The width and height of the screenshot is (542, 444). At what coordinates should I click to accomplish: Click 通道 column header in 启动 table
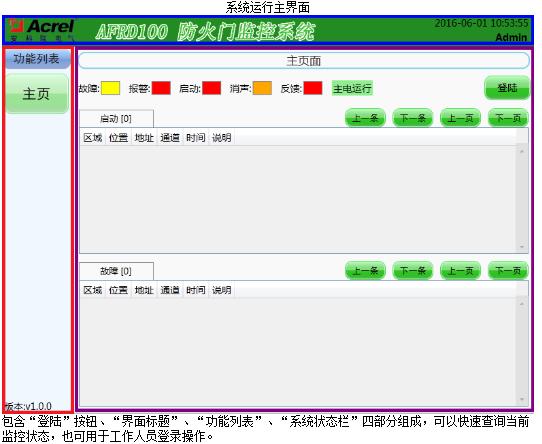tap(170, 138)
